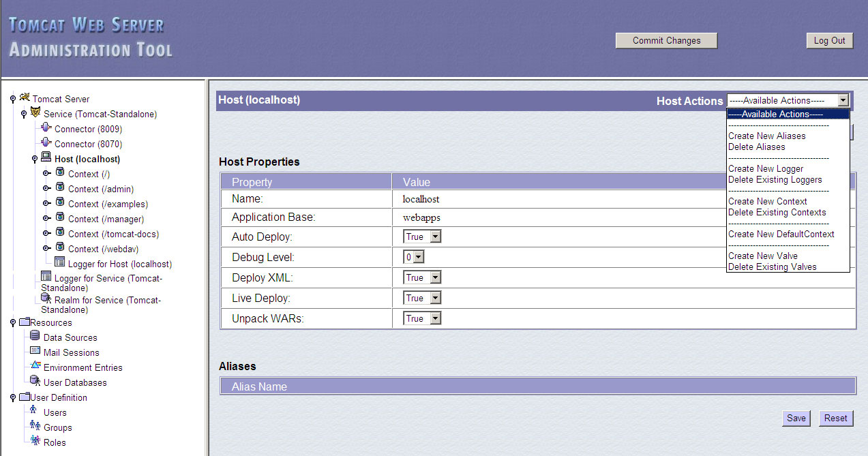Image resolution: width=868 pixels, height=456 pixels.
Task: Click the Commit Changes button
Action: click(x=666, y=40)
